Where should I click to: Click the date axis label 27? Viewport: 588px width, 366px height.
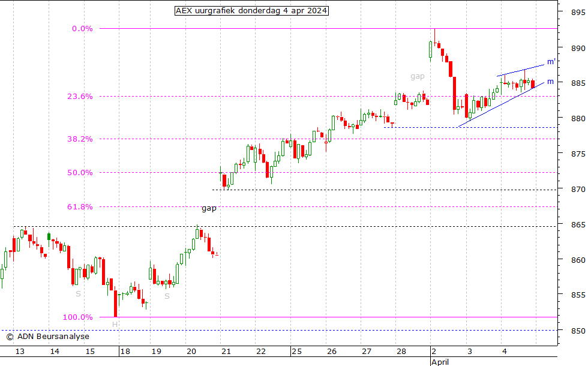(x=367, y=352)
